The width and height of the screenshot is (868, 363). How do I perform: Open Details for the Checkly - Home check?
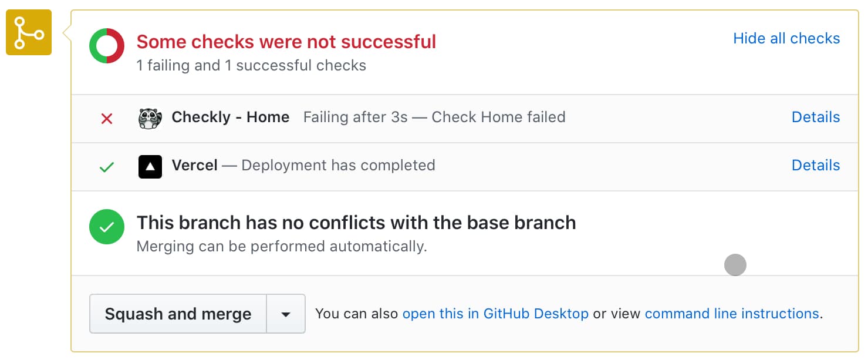(815, 117)
